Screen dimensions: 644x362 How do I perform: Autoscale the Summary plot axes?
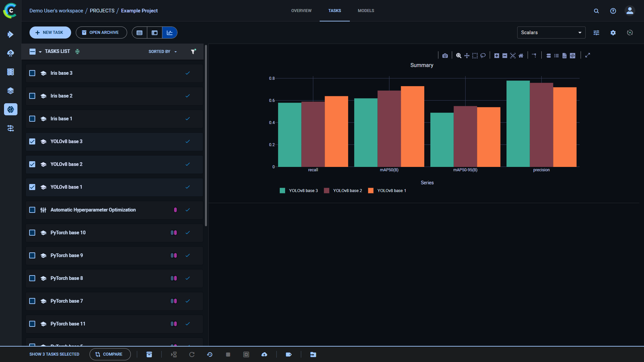point(513,56)
